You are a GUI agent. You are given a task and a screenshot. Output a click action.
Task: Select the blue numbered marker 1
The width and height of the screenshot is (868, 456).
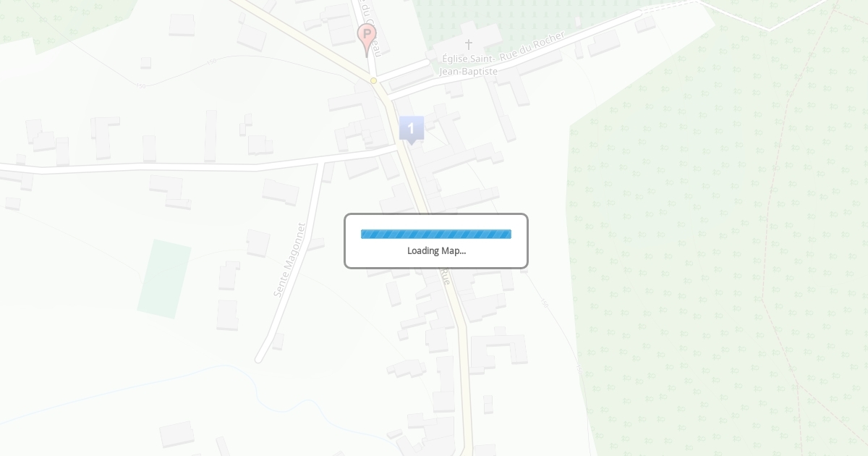pyautogui.click(x=411, y=130)
